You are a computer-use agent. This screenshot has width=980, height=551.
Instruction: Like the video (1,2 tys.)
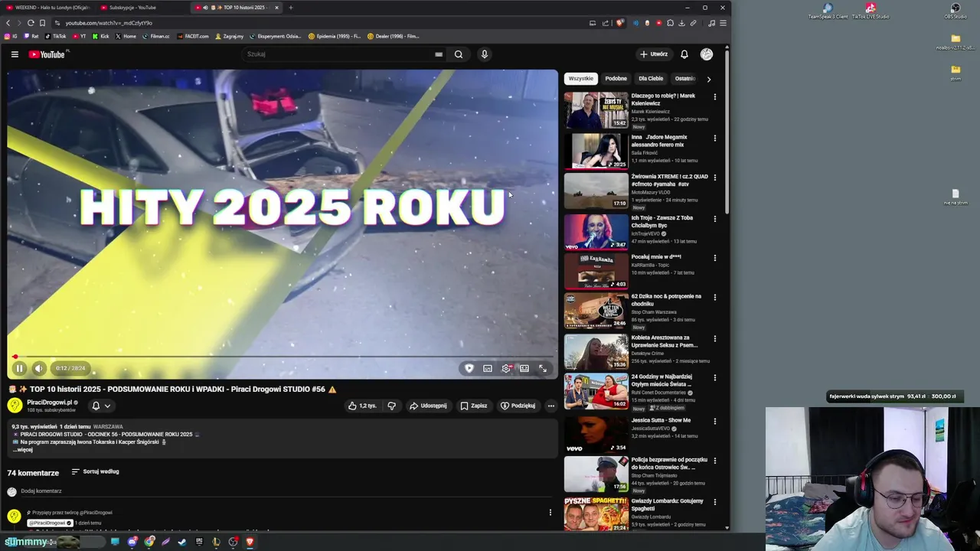pyautogui.click(x=362, y=406)
